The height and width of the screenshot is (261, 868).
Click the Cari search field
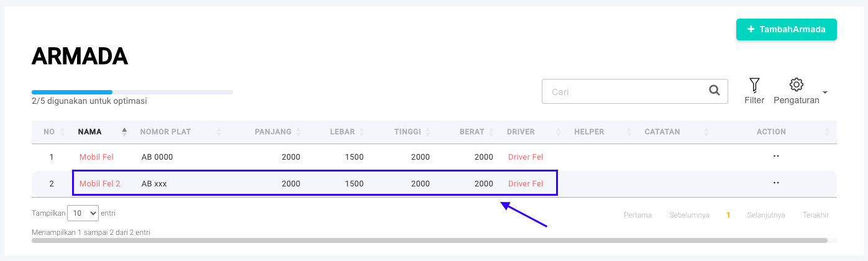pos(626,91)
